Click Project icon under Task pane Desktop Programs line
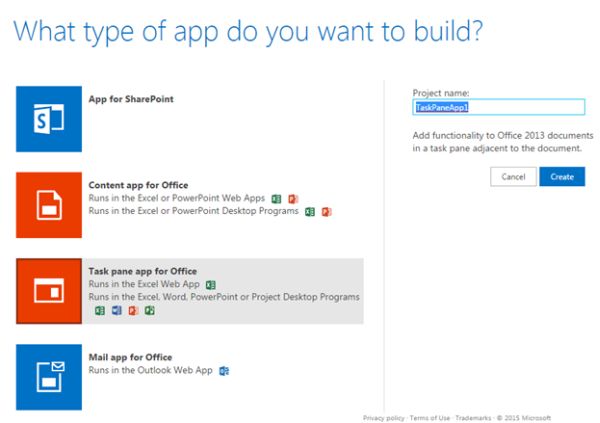Screen dimensions: 600x423 coord(150,310)
